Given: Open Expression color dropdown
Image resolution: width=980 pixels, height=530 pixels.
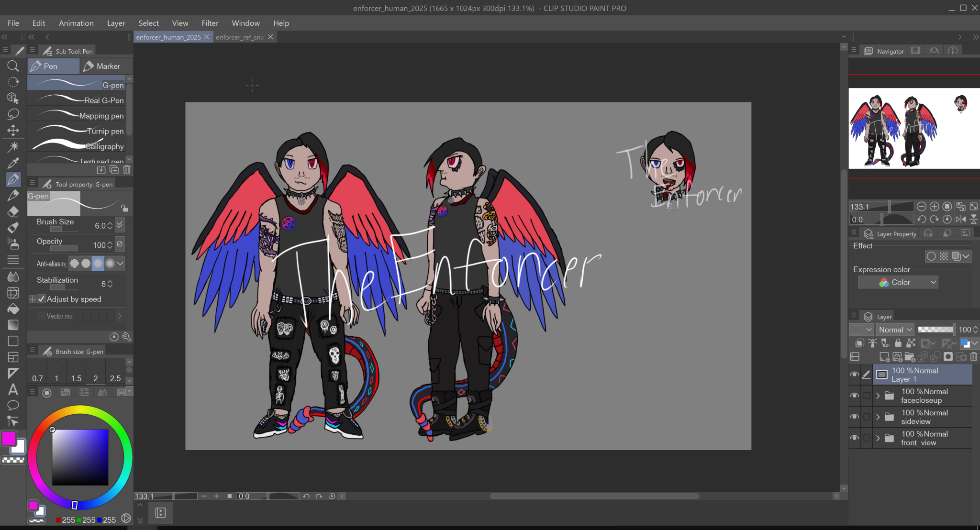Looking at the screenshot, I should 898,282.
